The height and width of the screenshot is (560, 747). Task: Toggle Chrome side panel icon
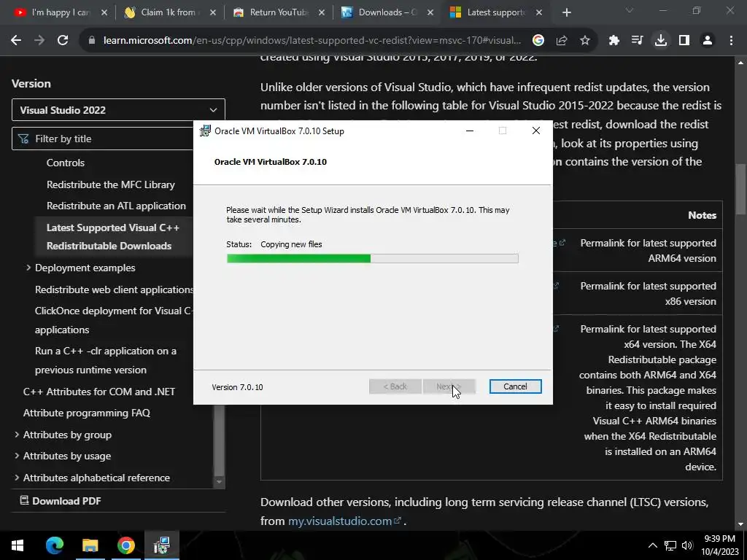[684, 41]
